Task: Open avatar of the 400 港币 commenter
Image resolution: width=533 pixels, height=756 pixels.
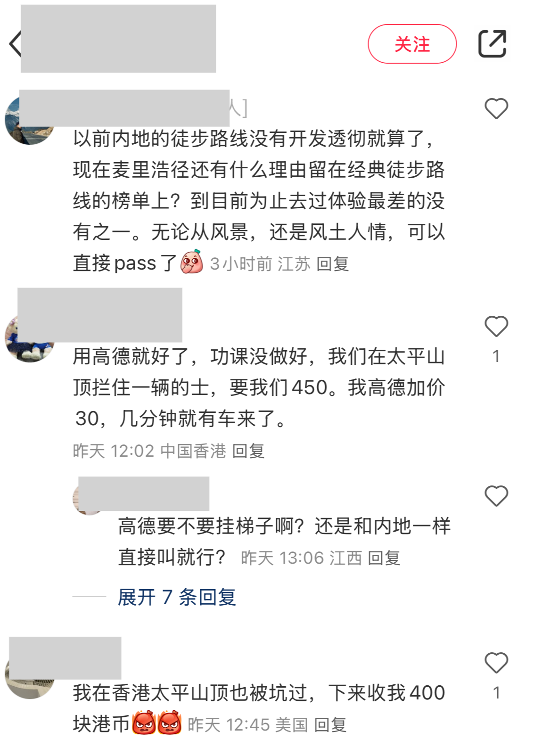Action: (29, 675)
